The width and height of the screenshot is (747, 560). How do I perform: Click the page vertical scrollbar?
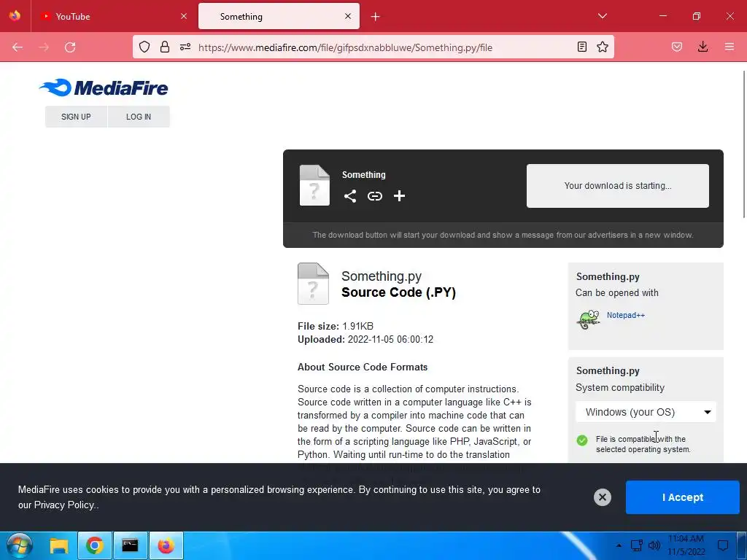(x=744, y=144)
